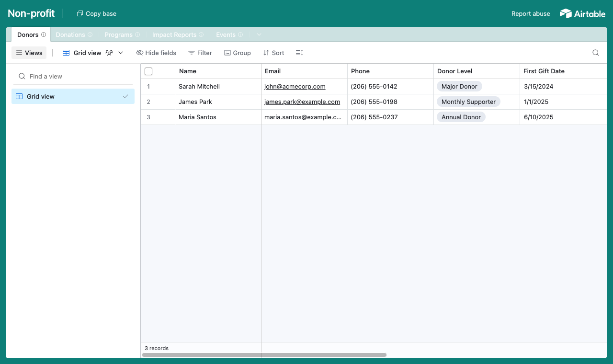613x364 pixels.
Task: Click the shared view people icon
Action: pos(109,53)
